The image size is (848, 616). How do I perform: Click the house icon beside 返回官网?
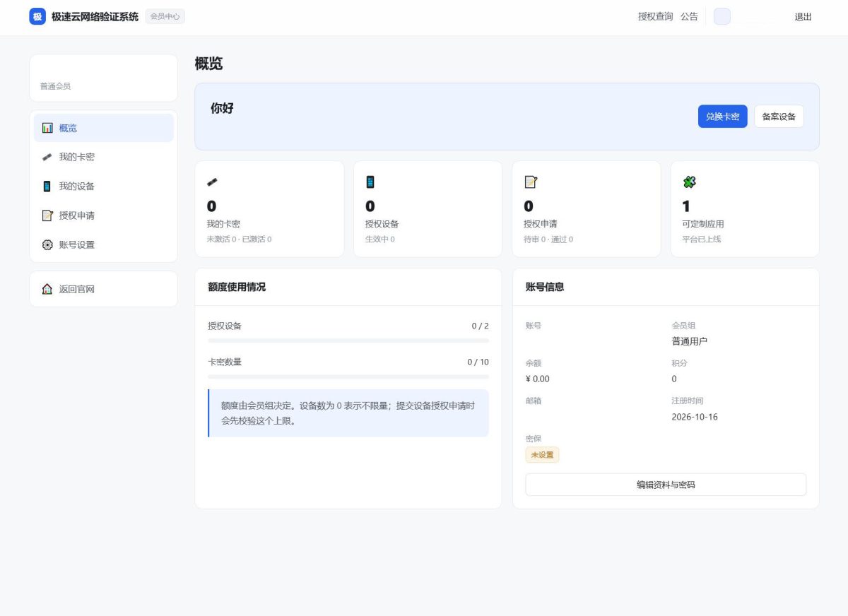click(47, 289)
